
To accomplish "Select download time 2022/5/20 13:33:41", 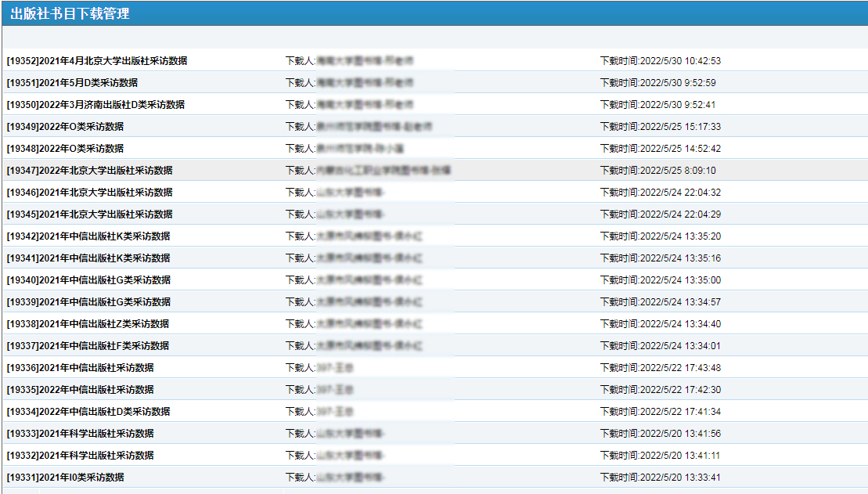I will tap(660, 478).
